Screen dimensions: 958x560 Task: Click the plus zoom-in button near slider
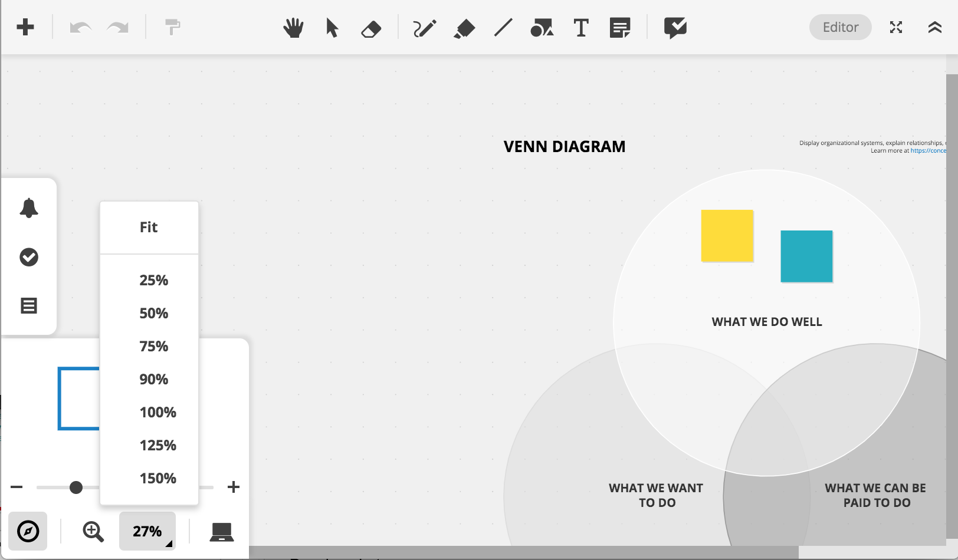(x=234, y=487)
